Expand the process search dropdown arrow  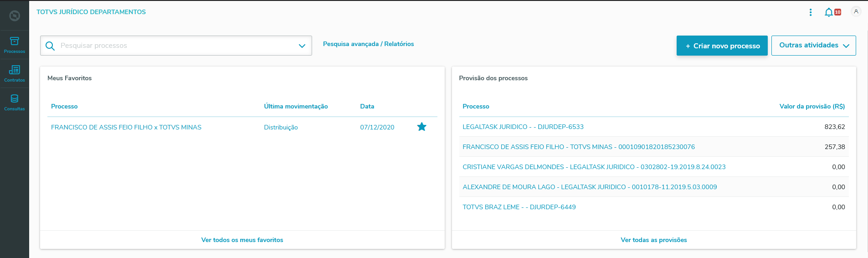(302, 46)
